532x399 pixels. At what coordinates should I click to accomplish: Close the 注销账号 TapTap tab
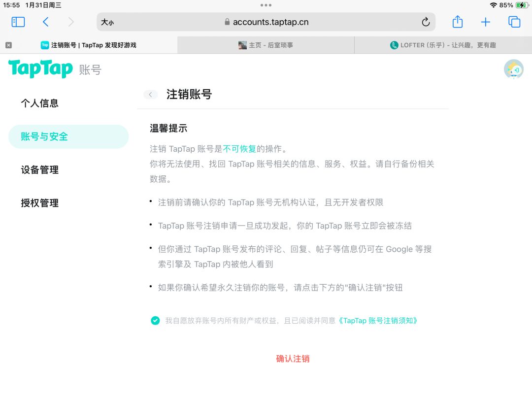(9, 45)
